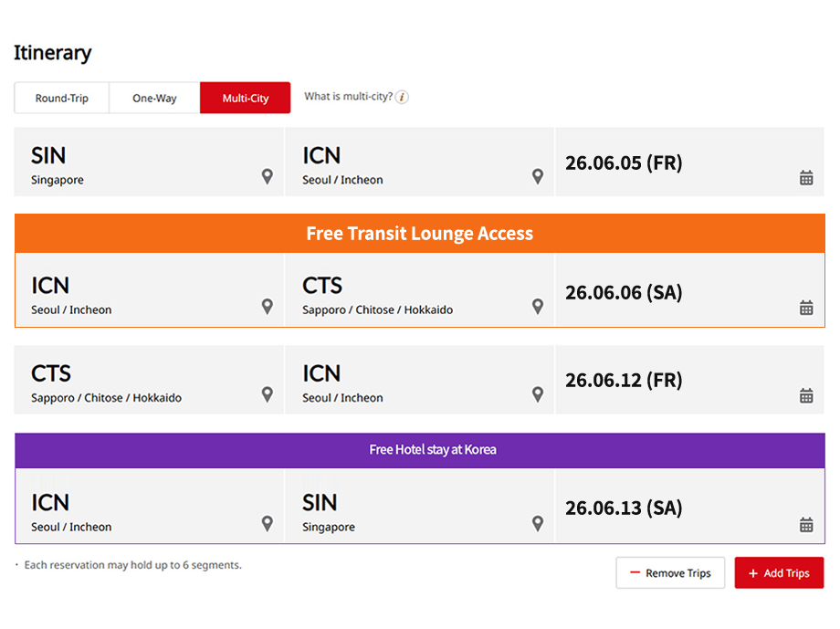Click the 26.06.12 (FR) date field

pos(676,381)
